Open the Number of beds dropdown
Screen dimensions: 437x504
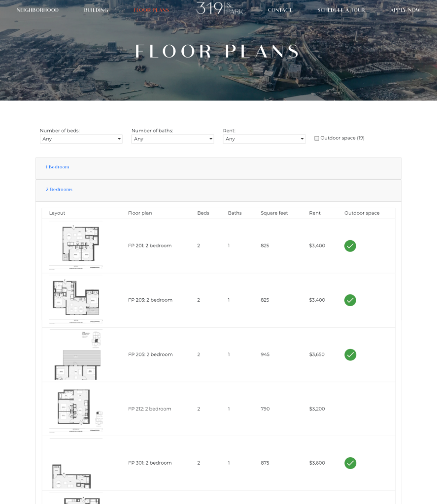pyautogui.click(x=81, y=139)
